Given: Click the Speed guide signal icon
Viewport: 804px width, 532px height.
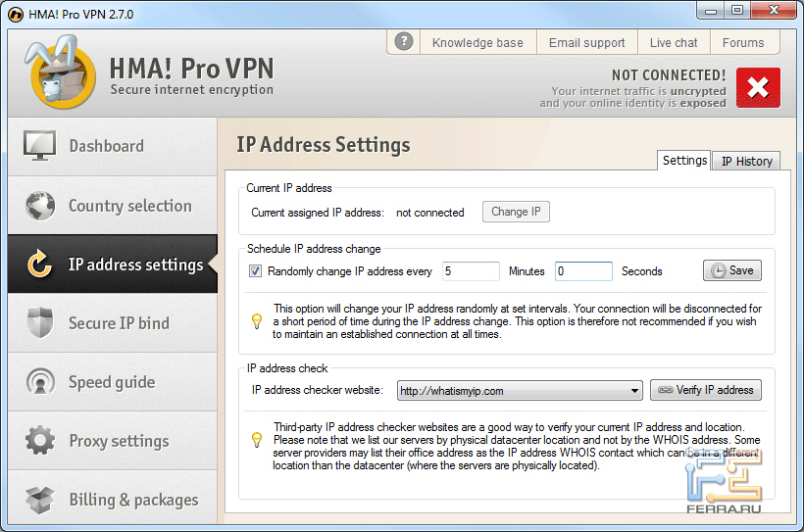Looking at the screenshot, I should pos(41,382).
